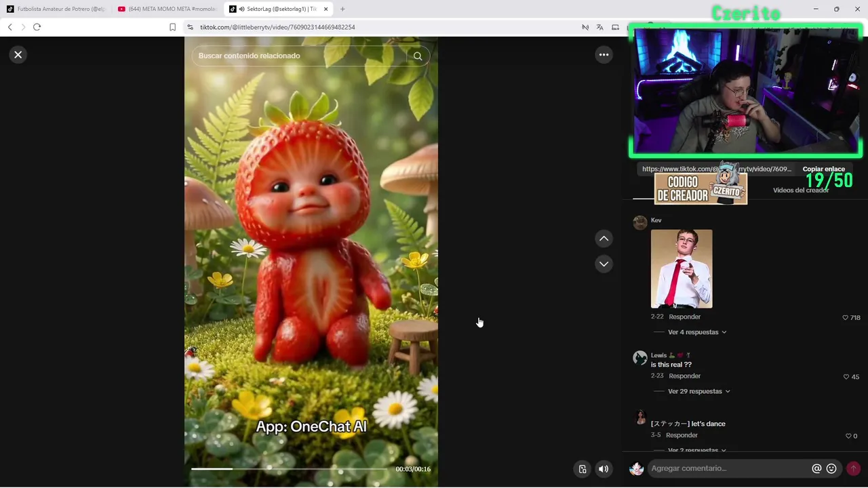Like the 'let's dance' comment heart
This screenshot has width=868, height=488.
click(848, 436)
